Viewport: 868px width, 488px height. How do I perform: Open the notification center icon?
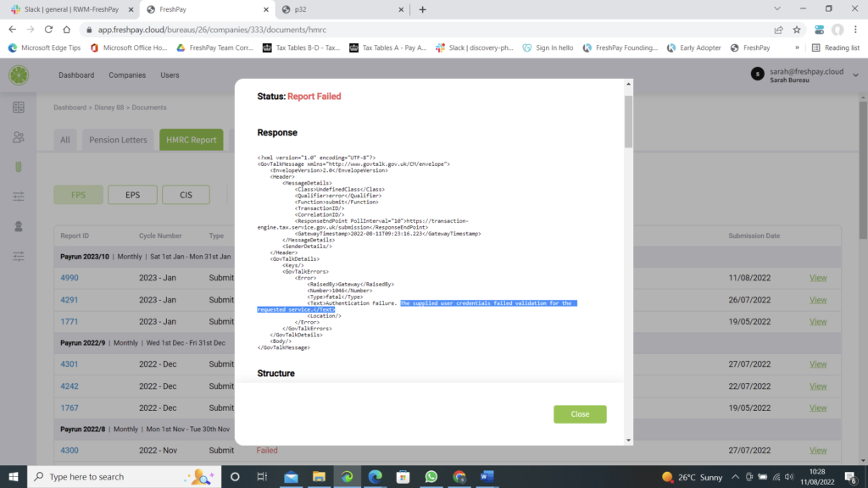coord(851,477)
